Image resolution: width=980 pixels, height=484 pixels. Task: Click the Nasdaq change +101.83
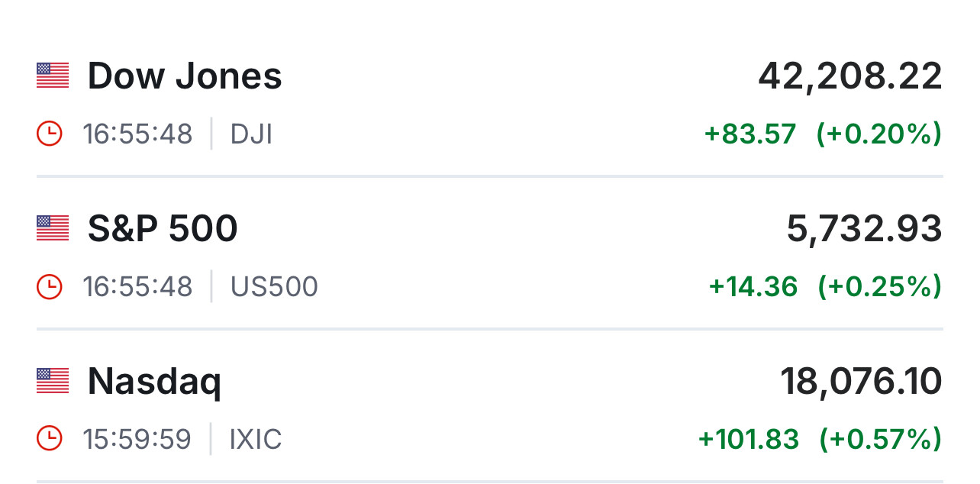[x=749, y=440]
